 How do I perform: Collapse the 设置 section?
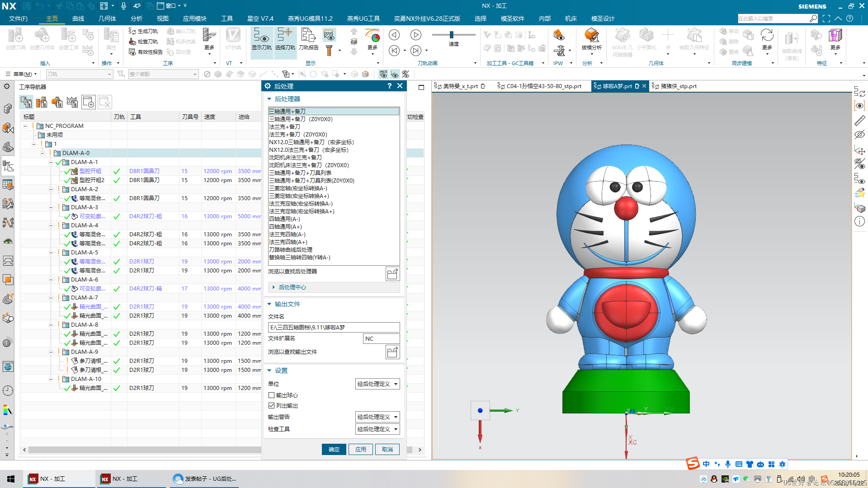point(269,371)
